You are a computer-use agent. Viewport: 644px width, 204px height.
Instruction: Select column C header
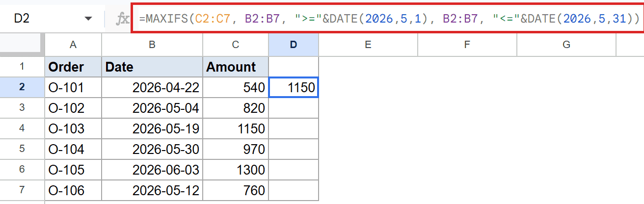pos(236,45)
